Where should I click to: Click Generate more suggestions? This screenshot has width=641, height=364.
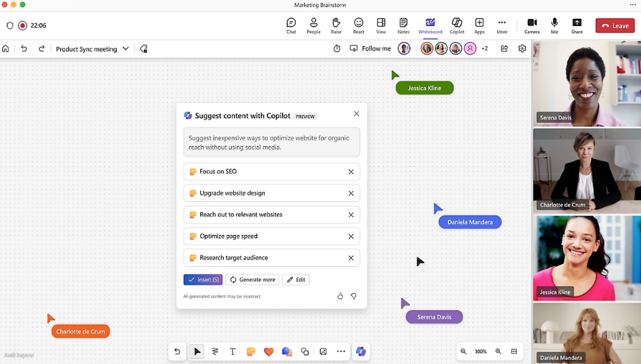[252, 280]
